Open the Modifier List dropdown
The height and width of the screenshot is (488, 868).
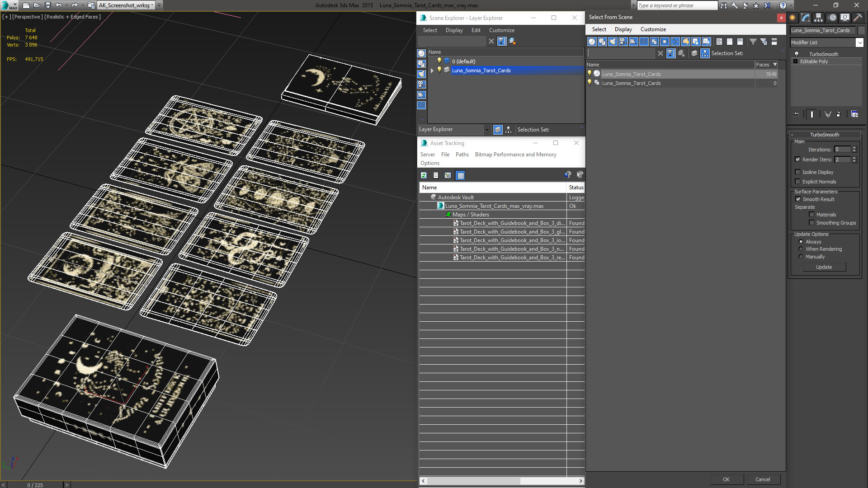(x=859, y=42)
